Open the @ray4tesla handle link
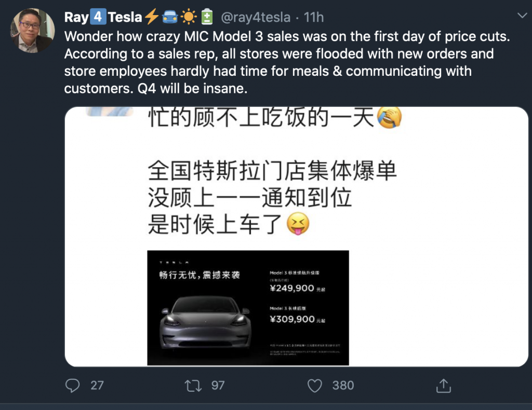The height and width of the screenshot is (410, 532). tap(256, 17)
